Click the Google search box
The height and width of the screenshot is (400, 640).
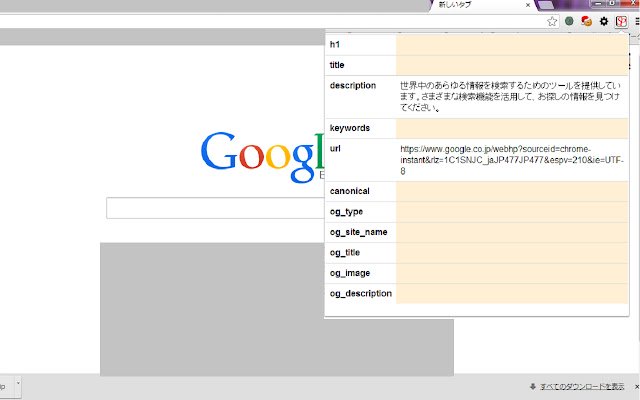215,208
